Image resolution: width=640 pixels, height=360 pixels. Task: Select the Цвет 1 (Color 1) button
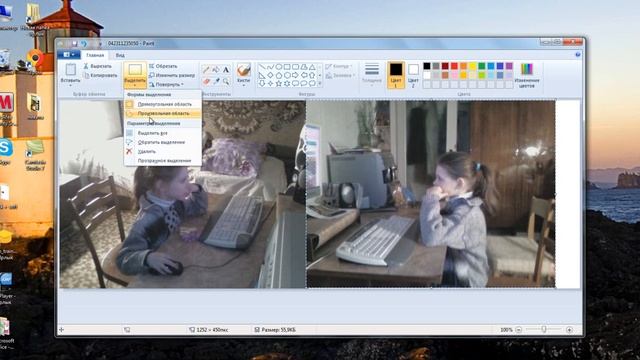(396, 75)
